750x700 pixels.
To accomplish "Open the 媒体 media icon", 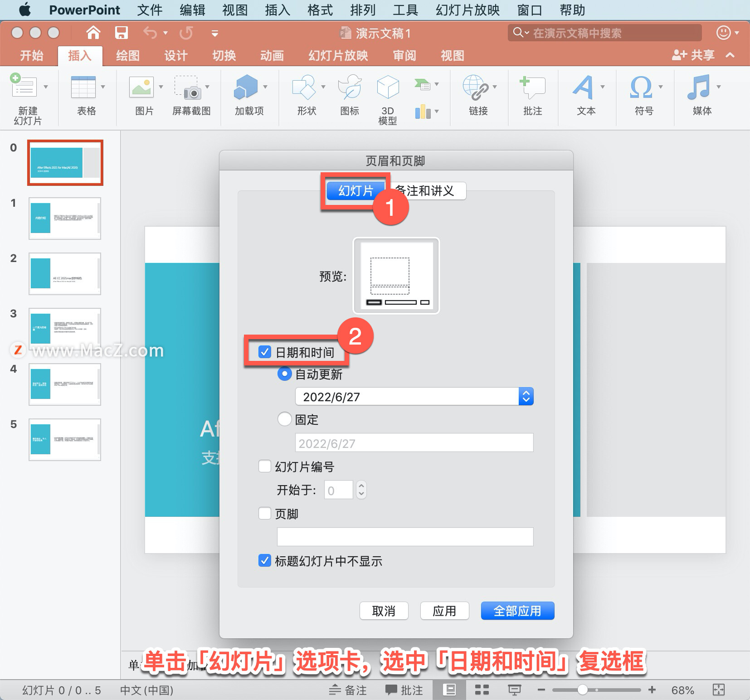I will coord(698,87).
